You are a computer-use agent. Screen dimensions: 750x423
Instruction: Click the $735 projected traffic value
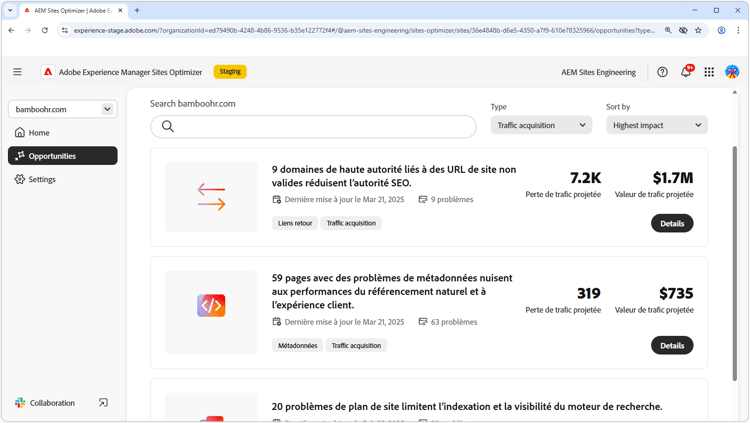[676, 293]
